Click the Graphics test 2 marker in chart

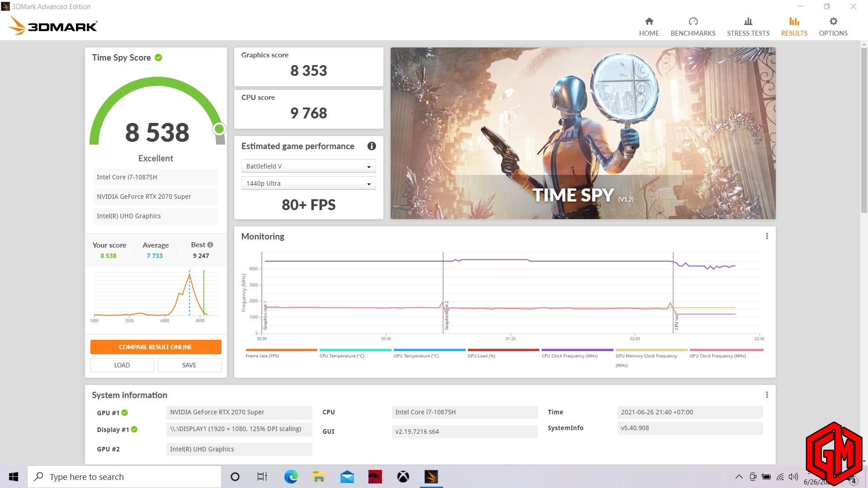coord(446,315)
